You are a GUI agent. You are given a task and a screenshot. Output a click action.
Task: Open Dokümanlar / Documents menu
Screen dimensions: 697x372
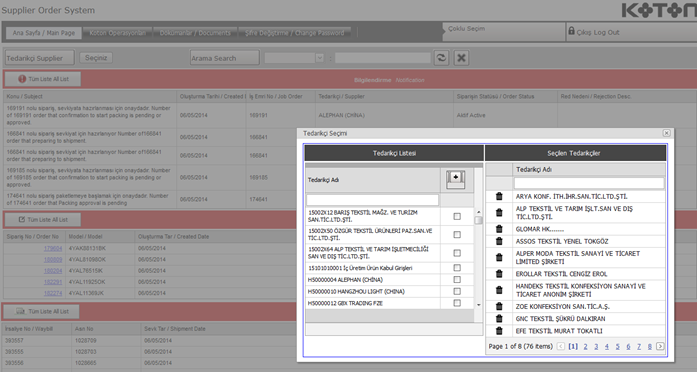(x=195, y=33)
